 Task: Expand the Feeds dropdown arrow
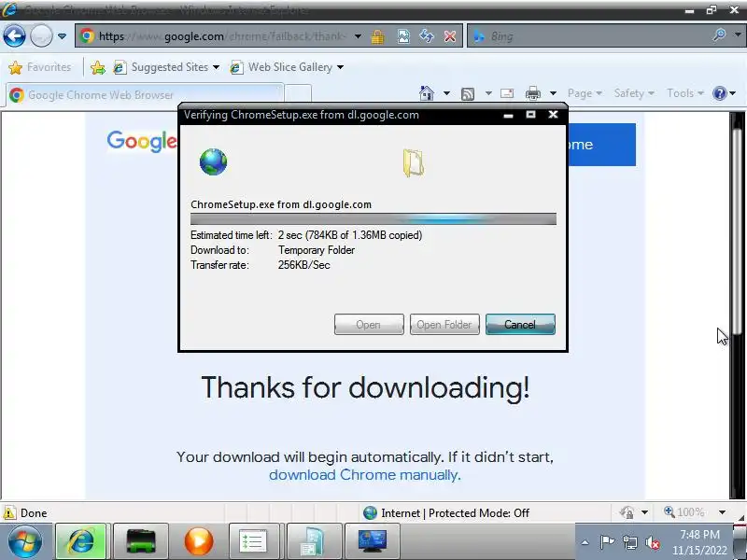click(x=488, y=93)
